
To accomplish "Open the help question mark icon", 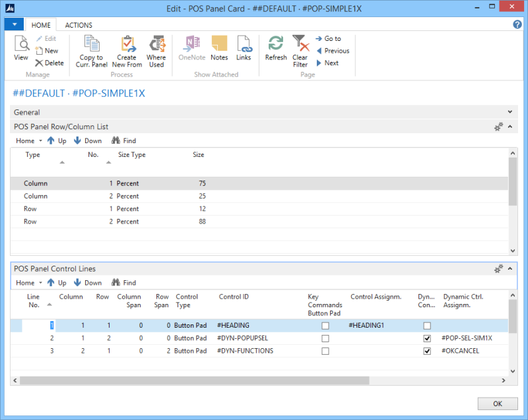I will 517,24.
